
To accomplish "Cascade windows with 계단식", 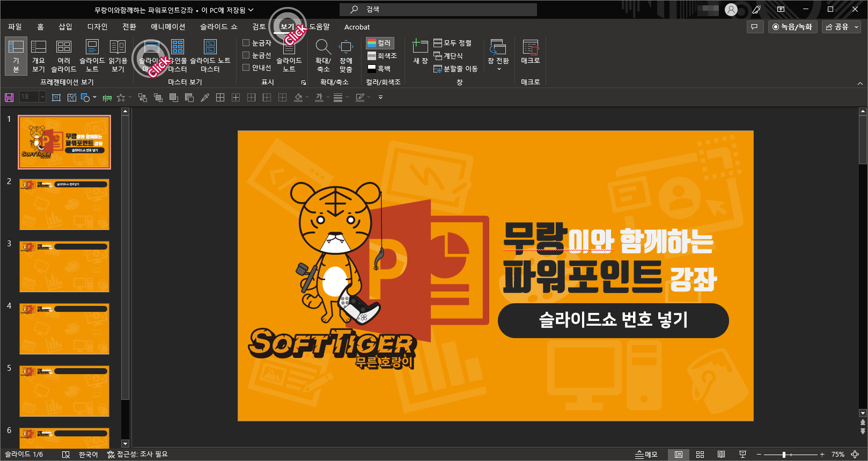I will (448, 56).
